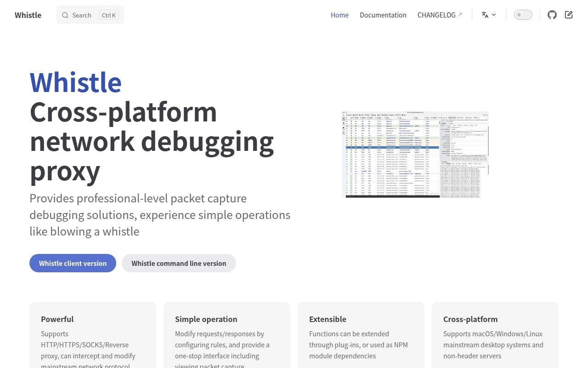The image size is (588, 368).
Task: Expand the language chevron dropdown
Action: (x=494, y=15)
